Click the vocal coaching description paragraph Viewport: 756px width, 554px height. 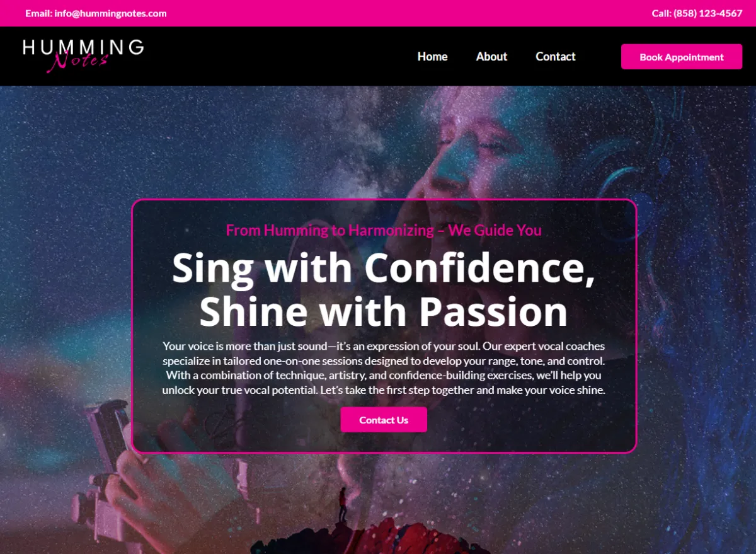(384, 368)
